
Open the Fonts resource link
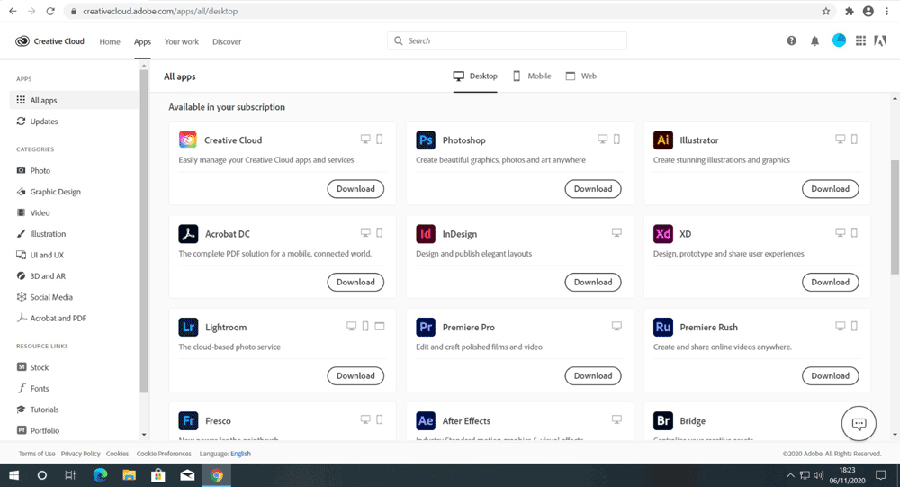coord(33,388)
